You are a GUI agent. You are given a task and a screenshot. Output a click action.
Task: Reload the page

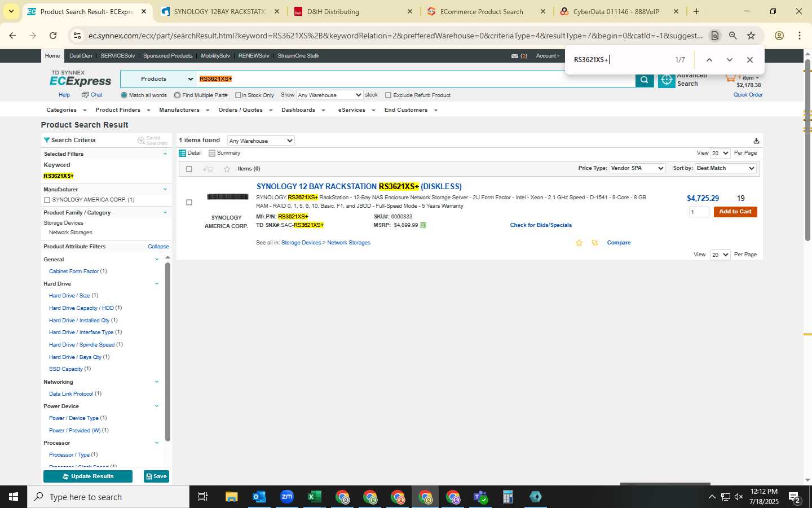53,36
